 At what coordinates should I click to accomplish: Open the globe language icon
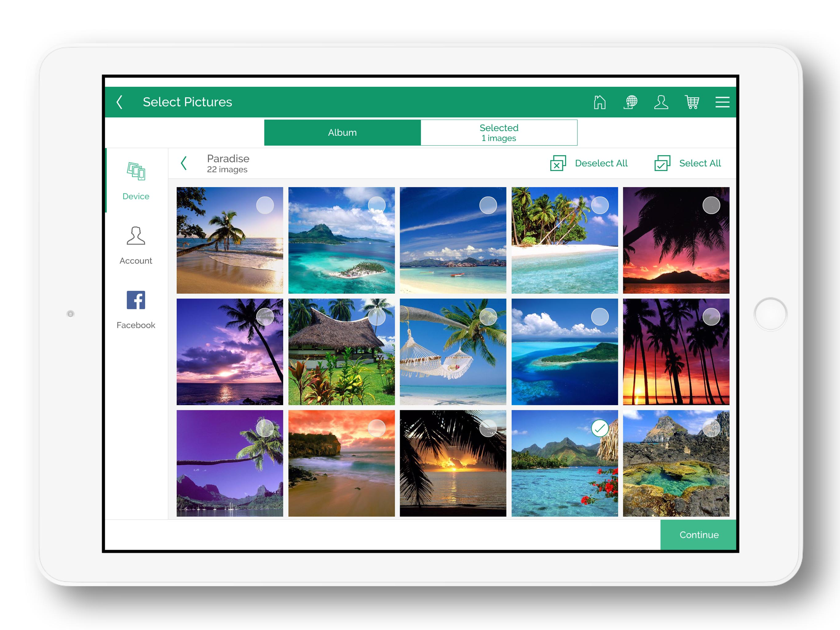pyautogui.click(x=631, y=102)
